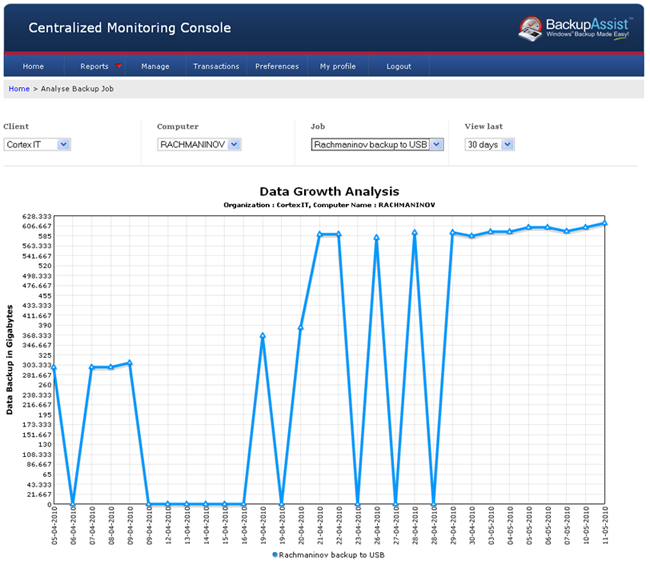Open the Home menu item

click(x=33, y=66)
